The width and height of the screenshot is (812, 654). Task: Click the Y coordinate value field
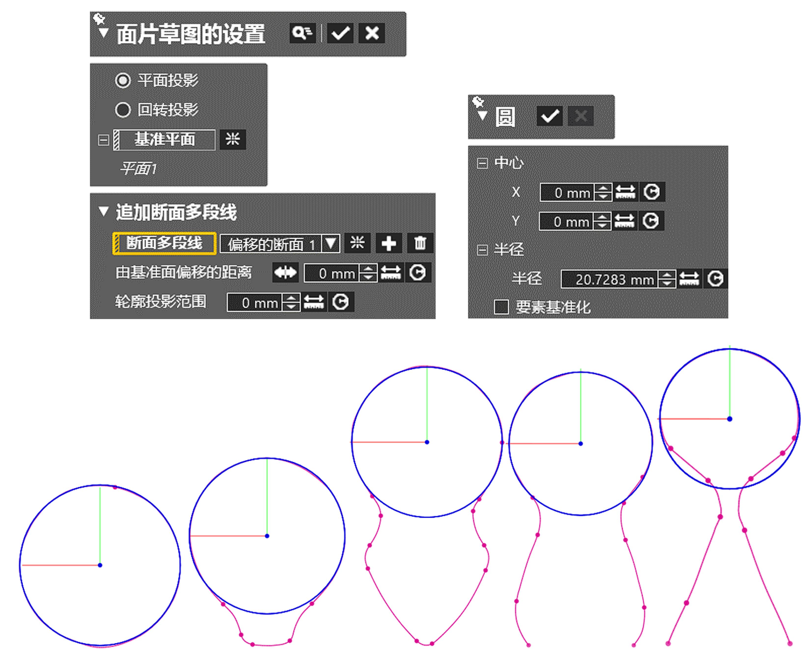click(x=566, y=222)
